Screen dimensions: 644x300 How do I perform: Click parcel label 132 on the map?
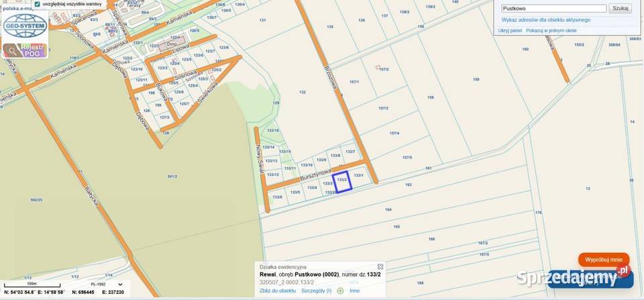click(x=303, y=92)
